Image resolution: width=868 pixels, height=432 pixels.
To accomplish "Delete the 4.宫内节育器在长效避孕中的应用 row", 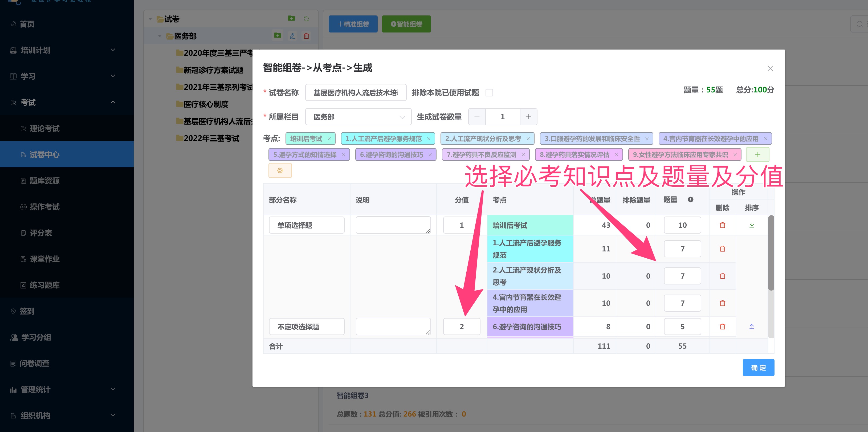I will (x=722, y=303).
